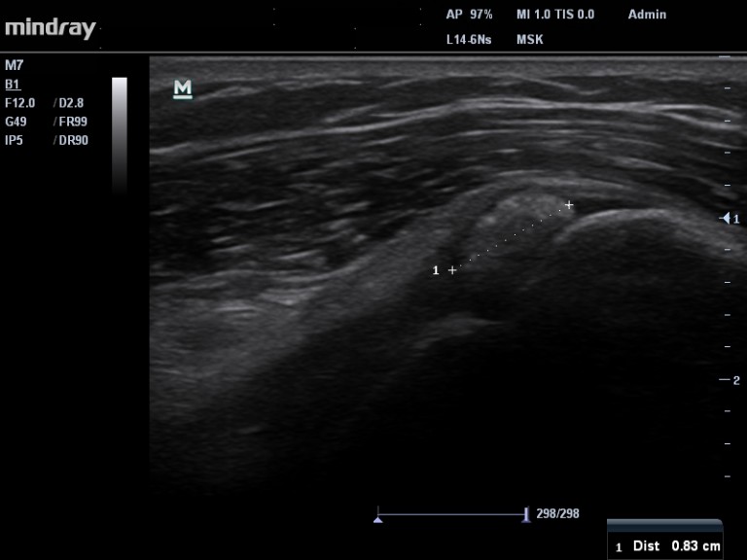Click the IP5 image processing parameter
This screenshot has width=747, height=560.
point(14,140)
